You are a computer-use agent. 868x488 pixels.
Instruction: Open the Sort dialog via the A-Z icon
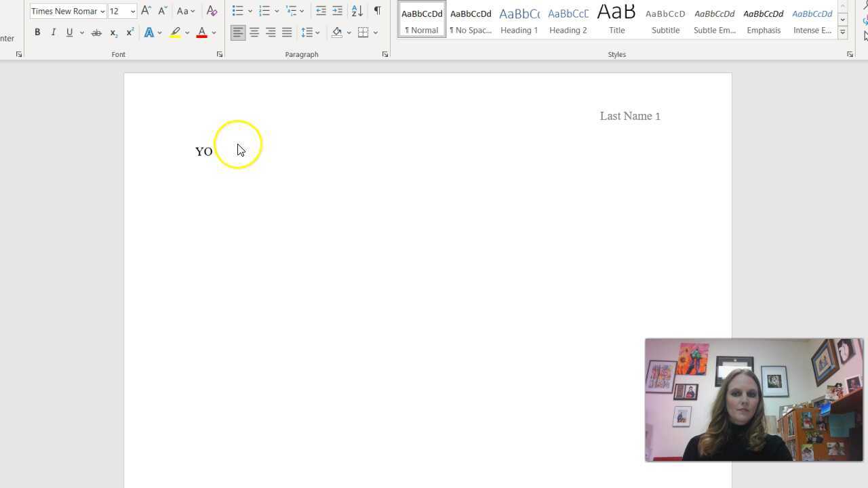click(x=357, y=10)
